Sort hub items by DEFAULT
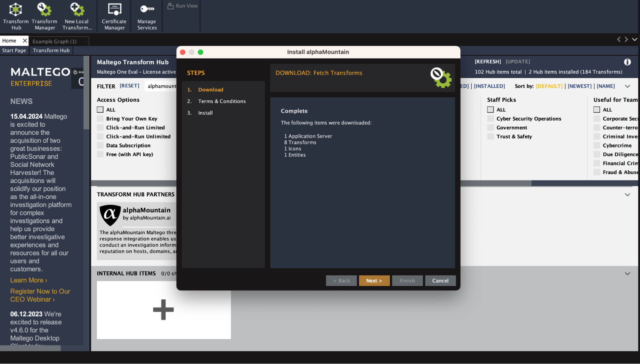The image size is (640, 364). (x=549, y=86)
